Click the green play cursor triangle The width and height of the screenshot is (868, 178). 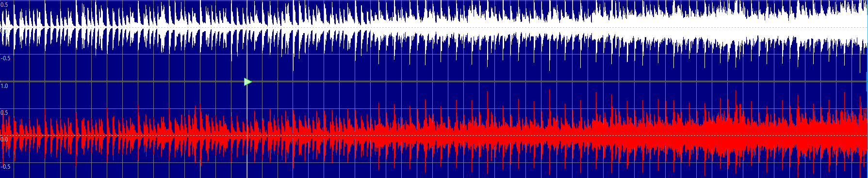tap(247, 82)
